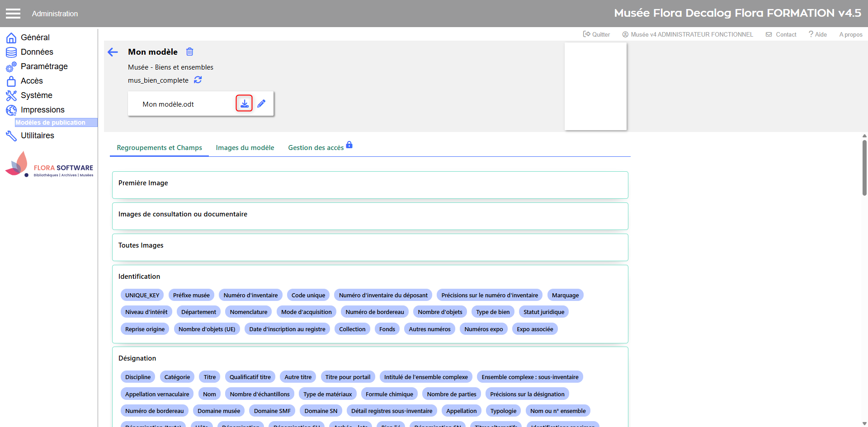Open the Aide help link
This screenshot has width=868, height=427.
[818, 34]
